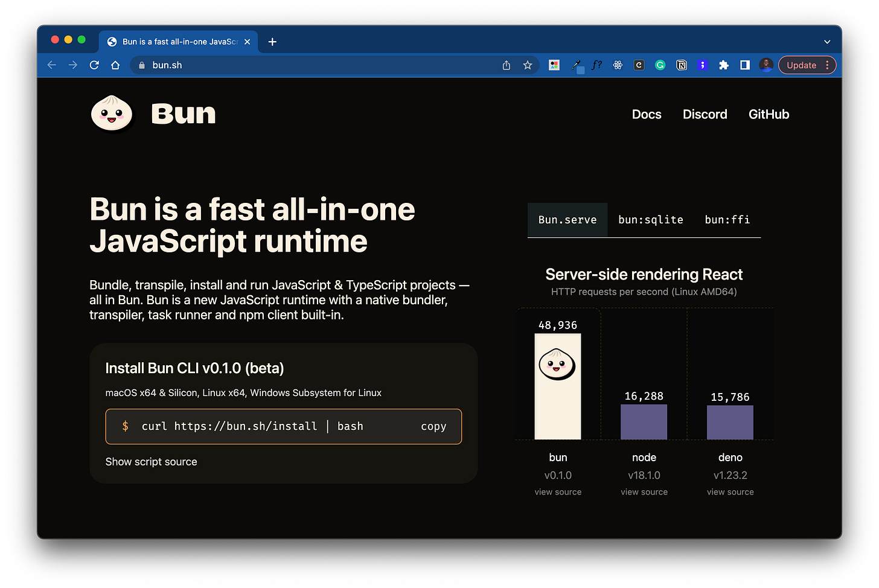Screen dimensions: 879x588
Task: Expand Show script source
Action: [x=151, y=462]
